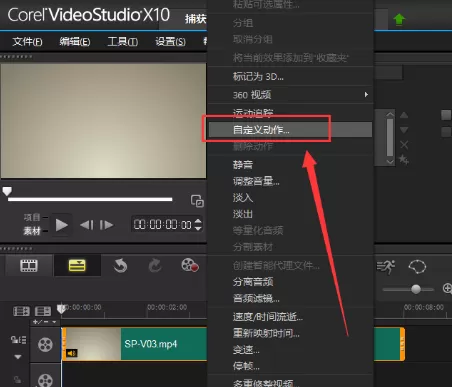Viewport: 452px width, 387px height.
Task: Expand the down arrow below ripple lock
Action: click(x=18, y=357)
